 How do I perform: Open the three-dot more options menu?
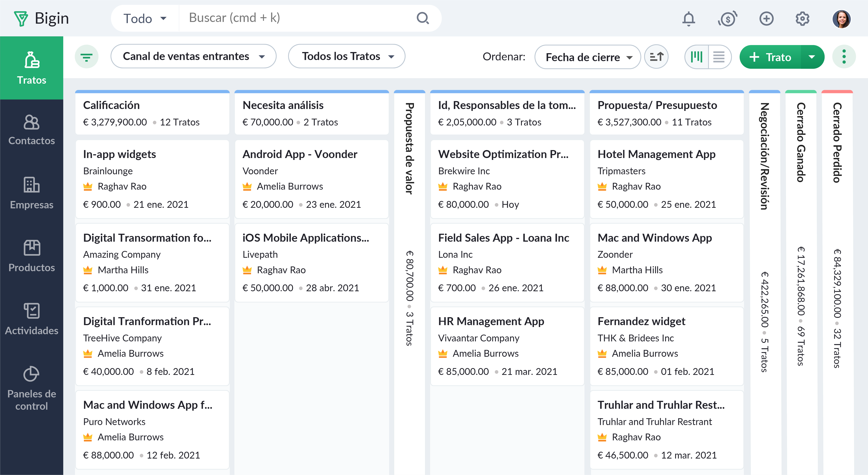tap(844, 57)
